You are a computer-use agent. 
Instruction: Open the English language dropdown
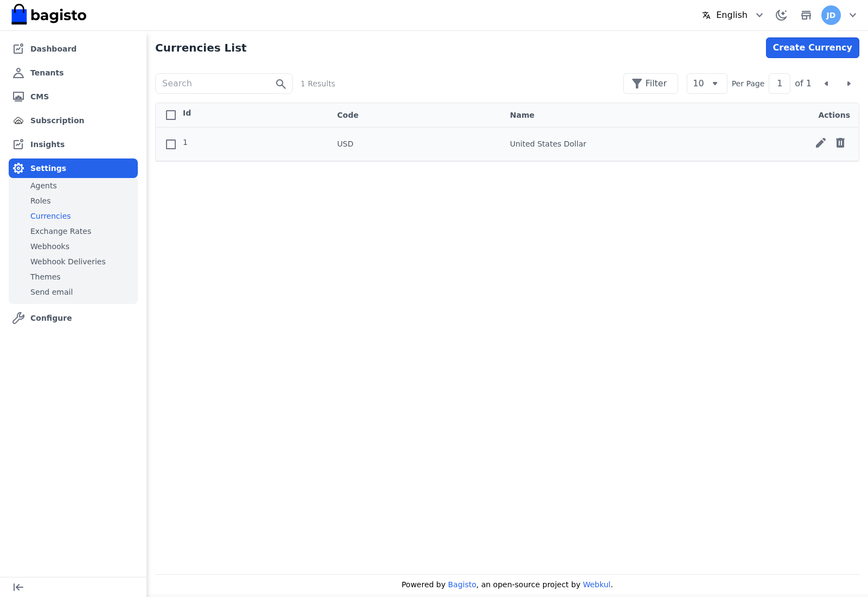pyautogui.click(x=733, y=15)
